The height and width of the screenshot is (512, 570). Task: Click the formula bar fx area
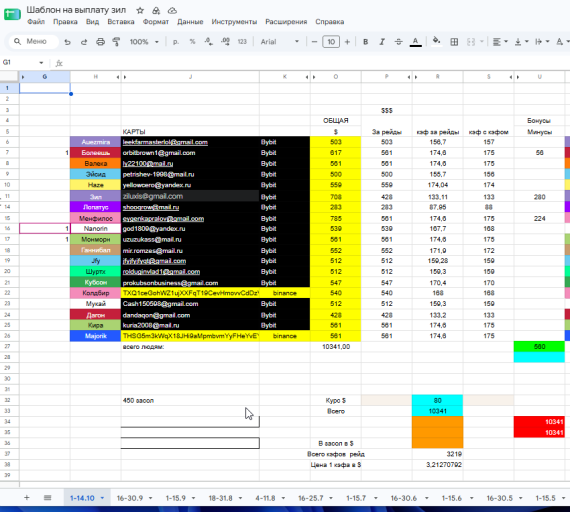(59, 63)
